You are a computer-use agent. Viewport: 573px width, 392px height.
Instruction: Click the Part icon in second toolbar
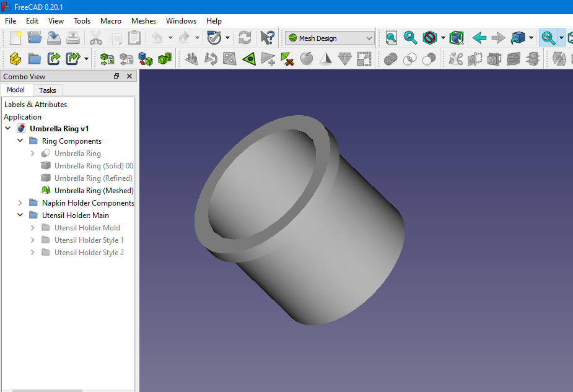pyautogui.click(x=15, y=59)
